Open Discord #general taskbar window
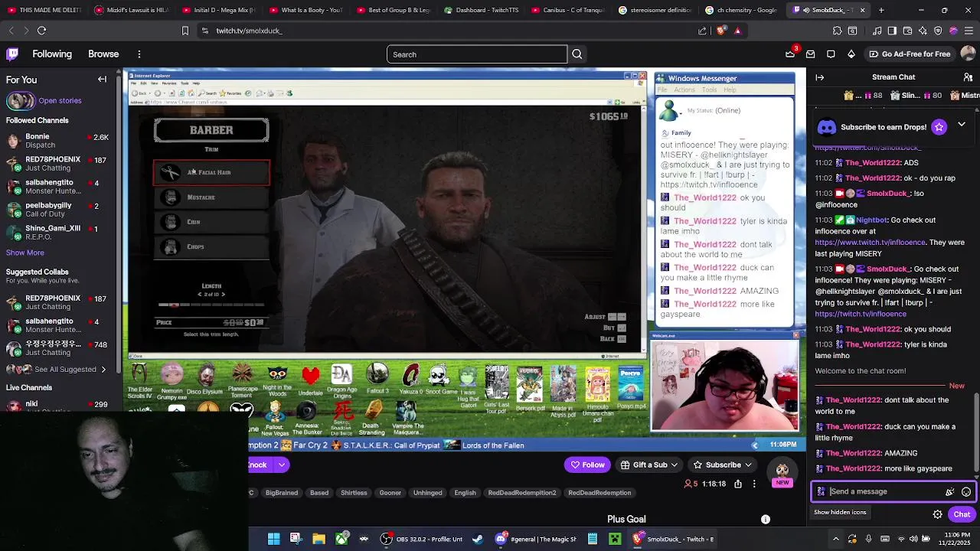Image resolution: width=980 pixels, height=551 pixels. tap(535, 539)
